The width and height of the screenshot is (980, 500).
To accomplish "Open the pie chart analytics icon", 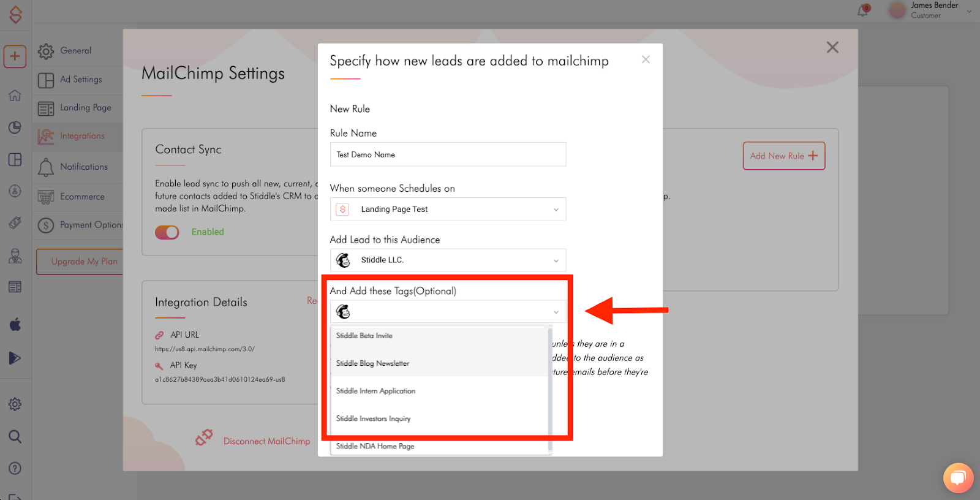I will (15, 127).
